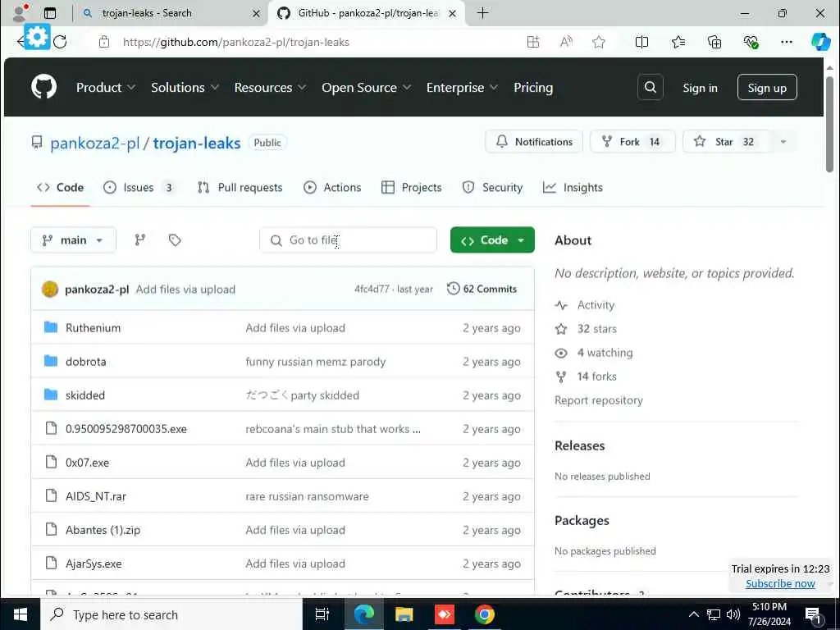Image resolution: width=840 pixels, height=630 pixels.
Task: Open File Explorer from taskbar
Action: (404, 614)
